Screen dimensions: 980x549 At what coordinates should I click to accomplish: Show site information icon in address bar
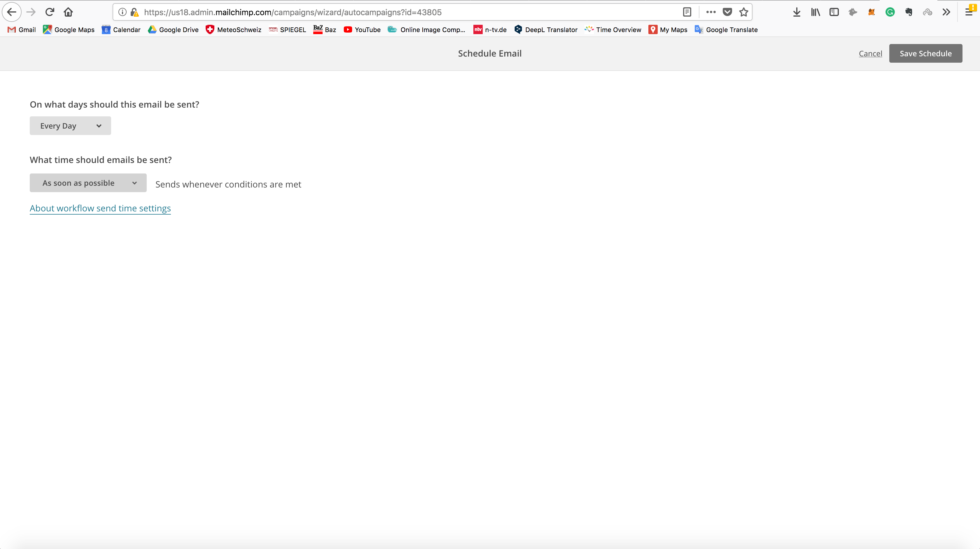point(122,12)
